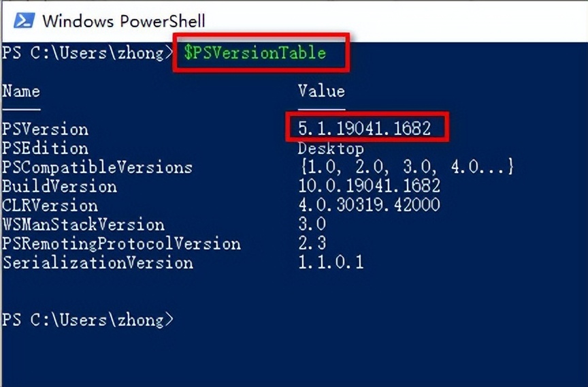Click the PowerShell icon in title bar
Image resolution: width=588 pixels, height=387 pixels.
pos(24,20)
